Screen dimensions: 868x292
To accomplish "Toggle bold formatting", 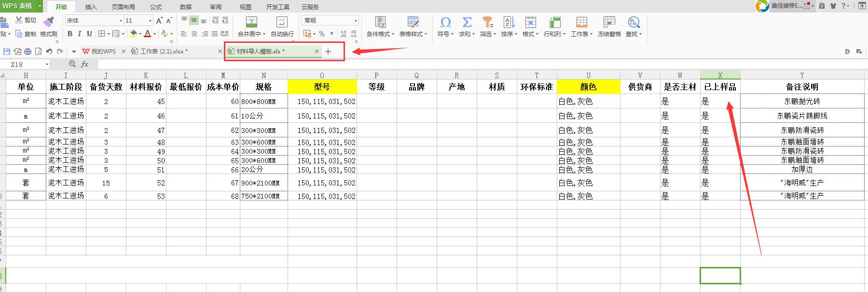I will click(x=70, y=34).
